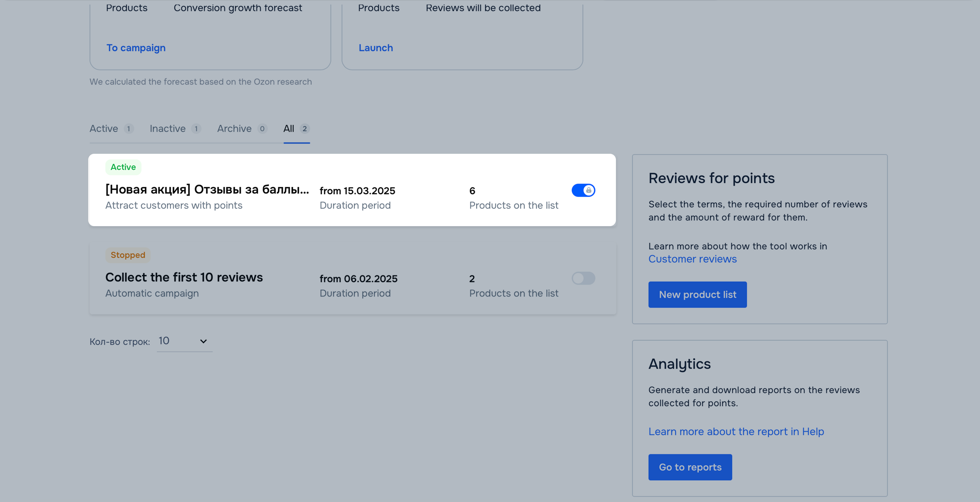Open the rows-per-page dropdown chevron

203,341
